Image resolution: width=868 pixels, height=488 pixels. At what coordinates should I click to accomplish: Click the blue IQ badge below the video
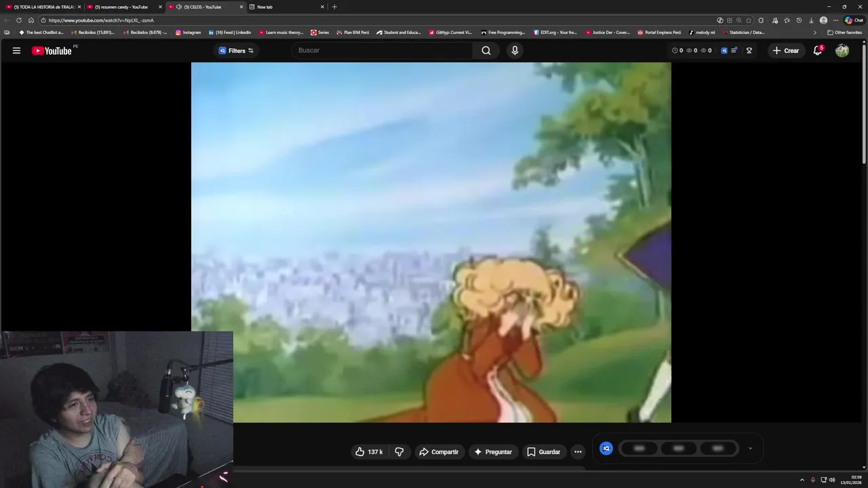(x=606, y=448)
